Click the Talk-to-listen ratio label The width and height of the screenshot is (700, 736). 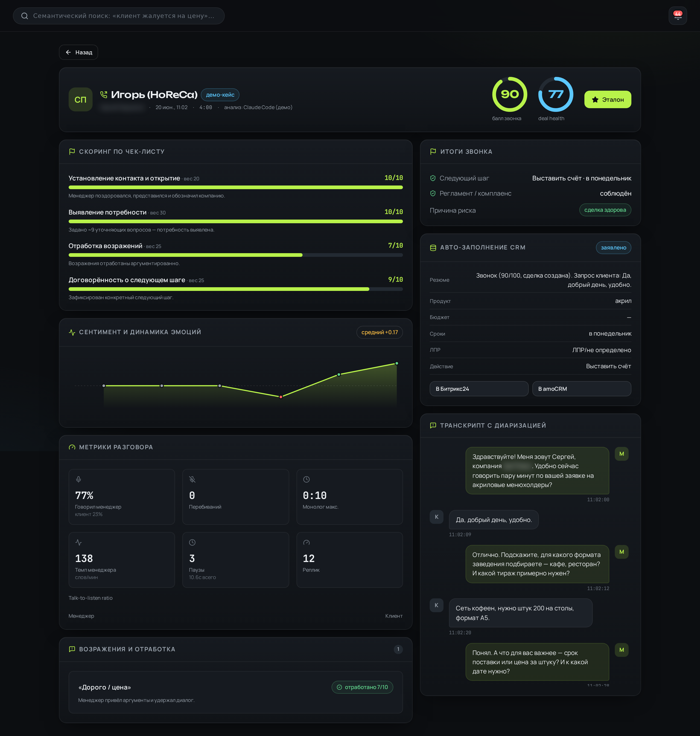[90, 598]
